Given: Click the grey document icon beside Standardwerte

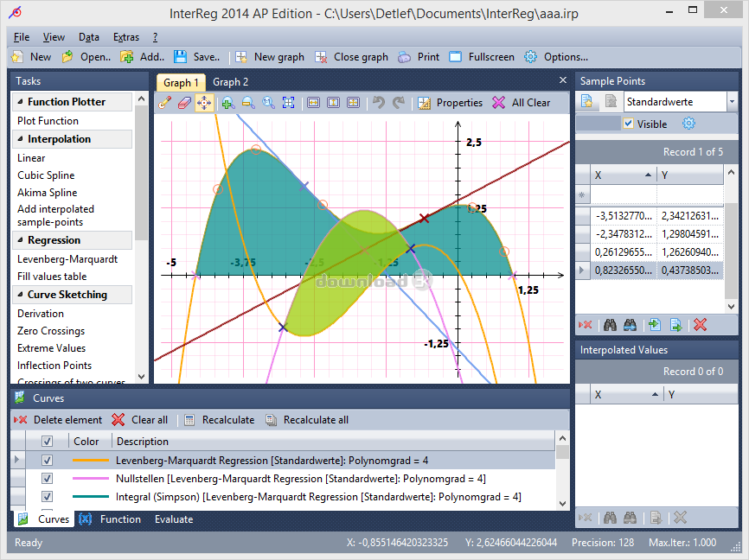Looking at the screenshot, I should click(x=611, y=101).
